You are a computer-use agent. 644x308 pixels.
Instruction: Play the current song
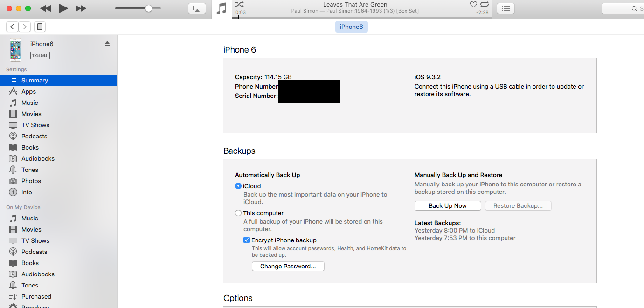pyautogui.click(x=63, y=8)
